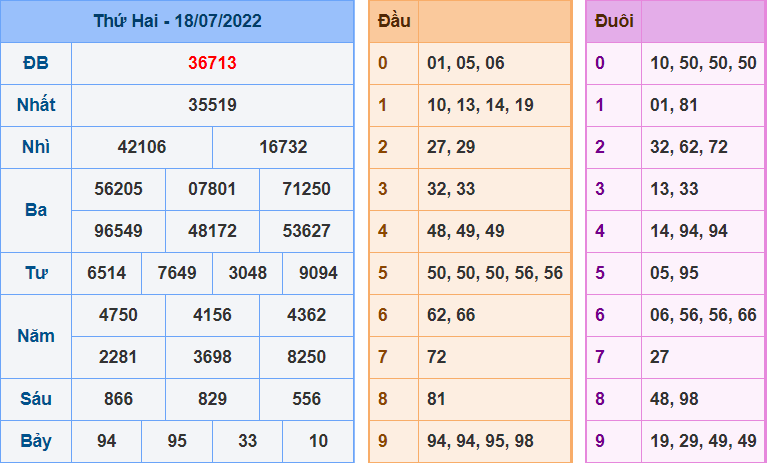Select Đuôi values 14, 94, 94
The height and width of the screenshot is (463, 767).
pos(689,231)
